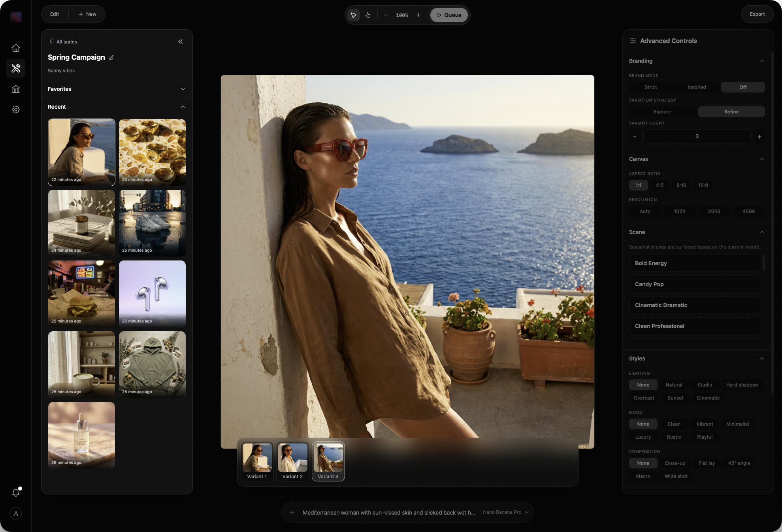Collapse the Styles section

point(762,358)
